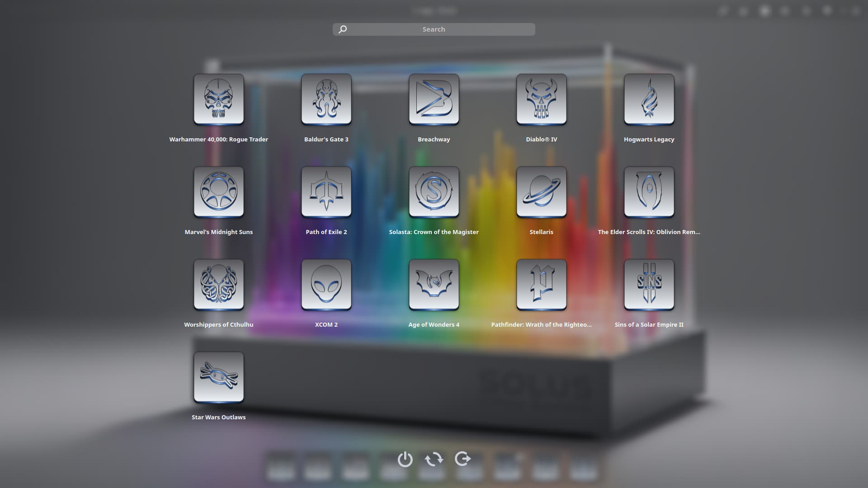The width and height of the screenshot is (868, 488).
Task: Open Solasta: Crown of the Magister icon
Action: 434,192
